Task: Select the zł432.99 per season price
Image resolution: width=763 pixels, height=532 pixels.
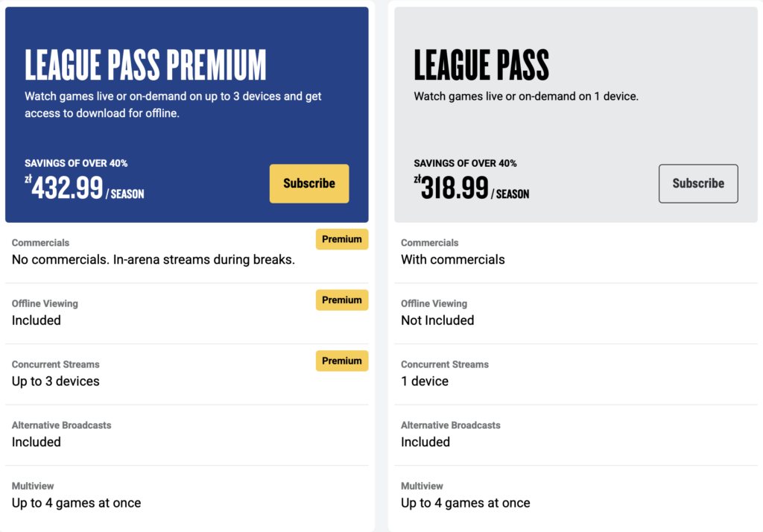Action: pyautogui.click(x=84, y=188)
